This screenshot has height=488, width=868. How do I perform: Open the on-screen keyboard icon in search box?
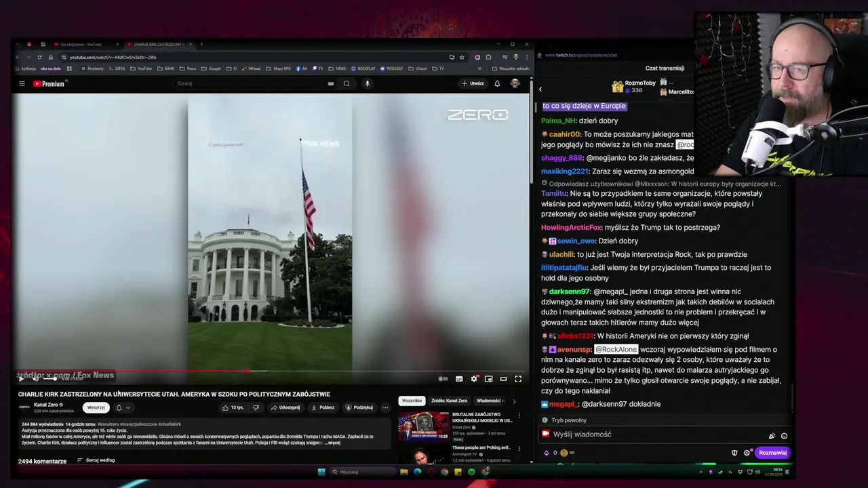tap(330, 83)
